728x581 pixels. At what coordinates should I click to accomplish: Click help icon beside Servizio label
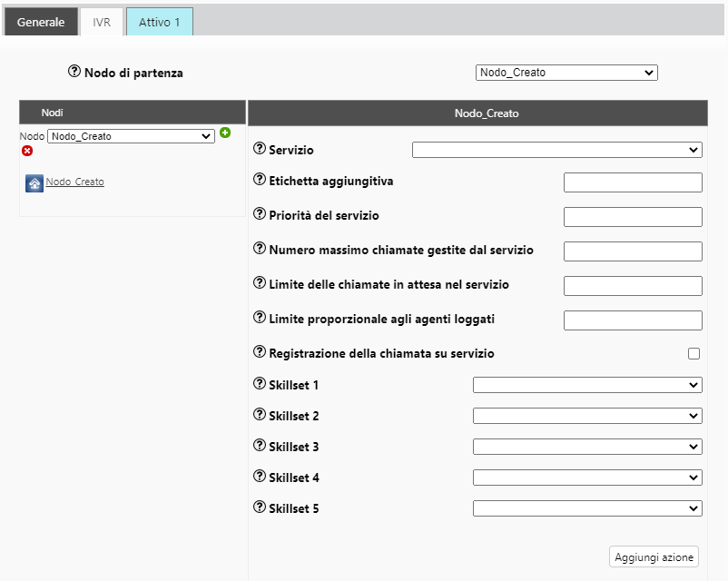click(x=260, y=149)
